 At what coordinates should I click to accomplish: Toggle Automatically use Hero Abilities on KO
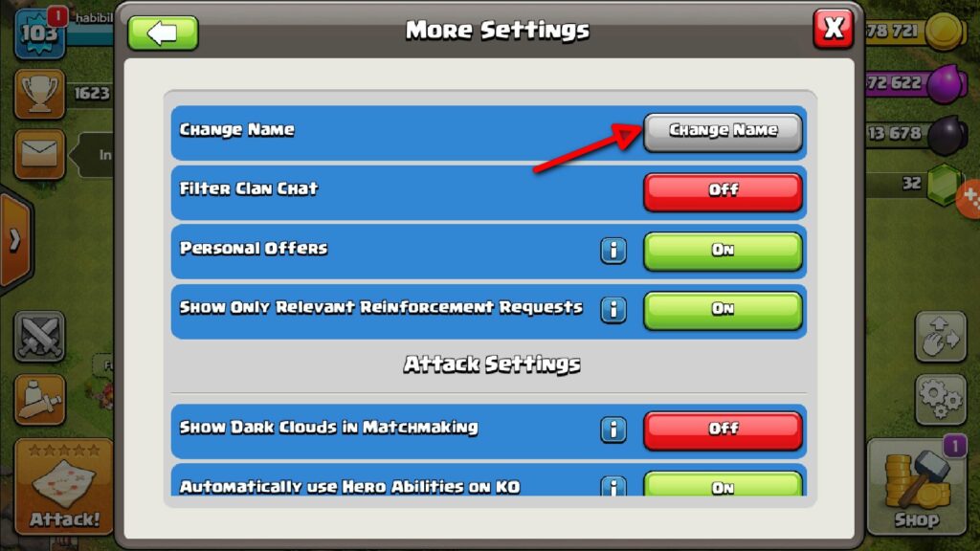click(x=723, y=484)
